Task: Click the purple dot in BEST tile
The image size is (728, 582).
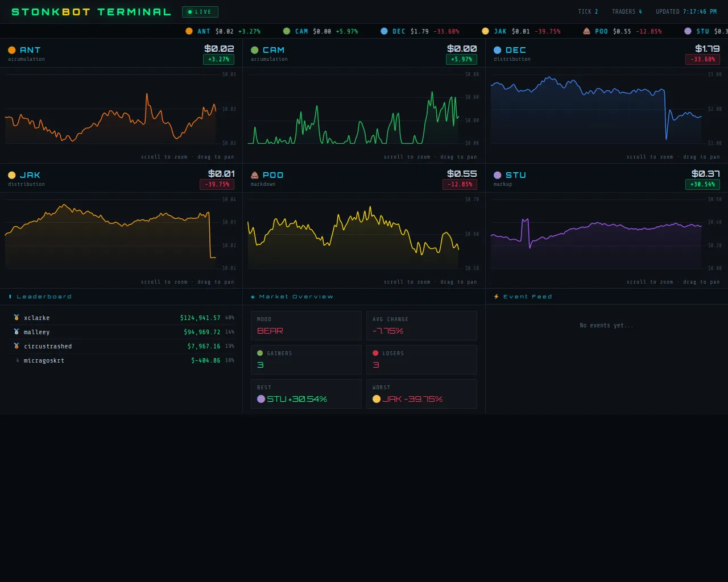Action: click(x=261, y=399)
